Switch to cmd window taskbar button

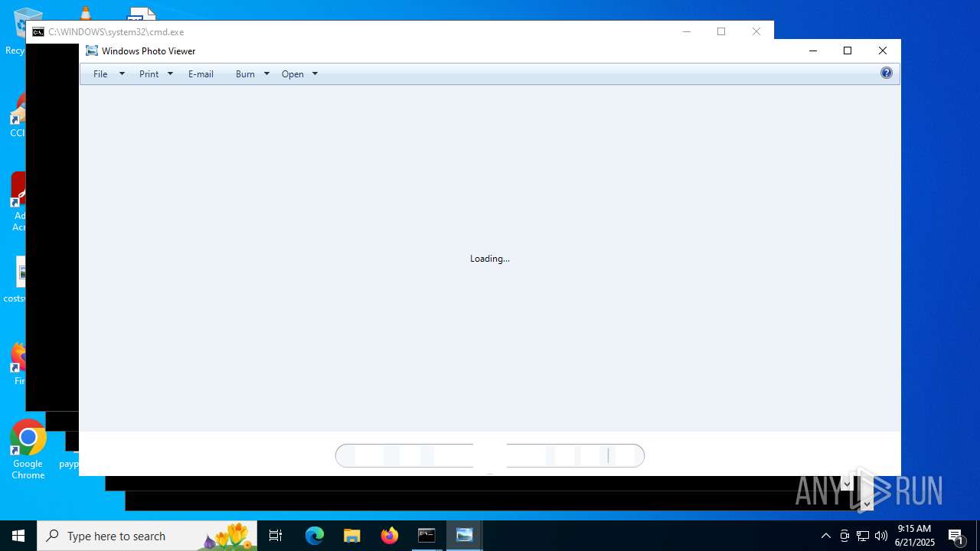point(427,536)
